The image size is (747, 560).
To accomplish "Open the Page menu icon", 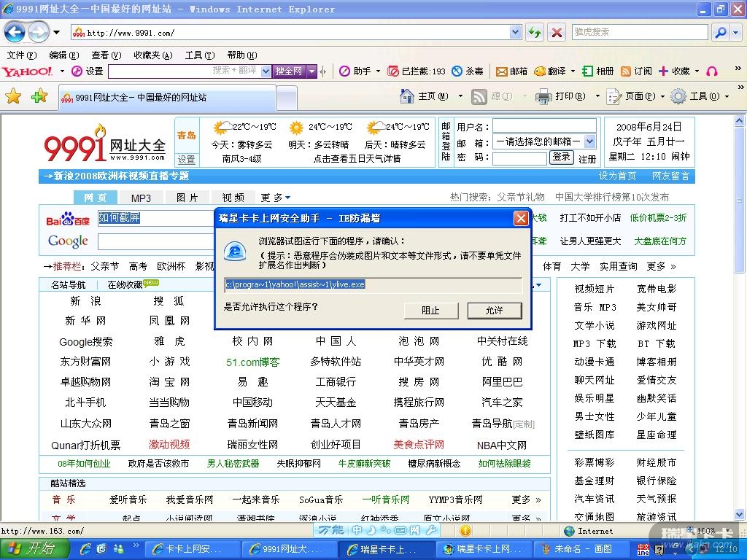I will click(614, 97).
